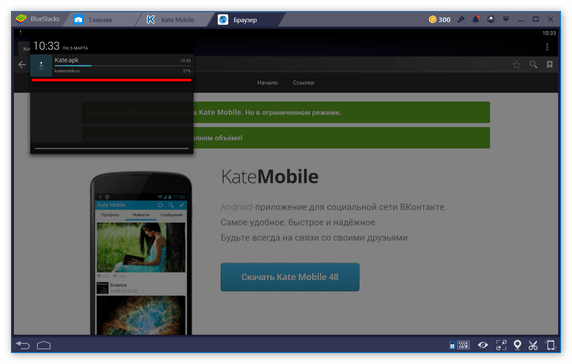Image resolution: width=572 pixels, height=364 pixels.
Task: Open the set location pin icon
Action: point(517,345)
